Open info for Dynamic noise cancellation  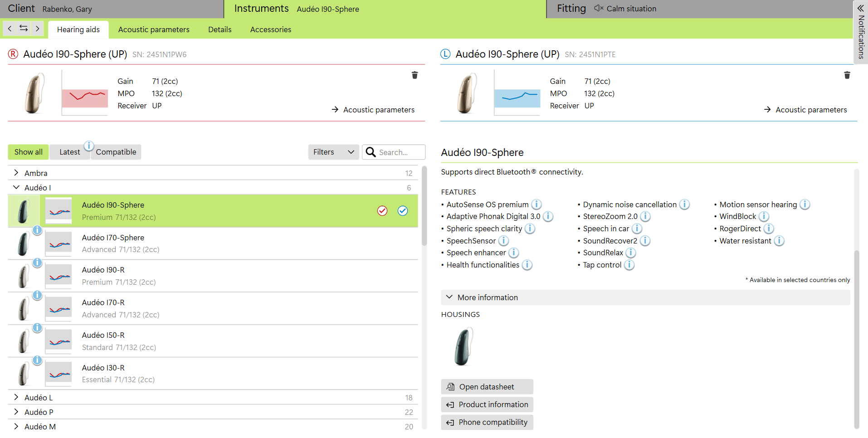pyautogui.click(x=684, y=204)
